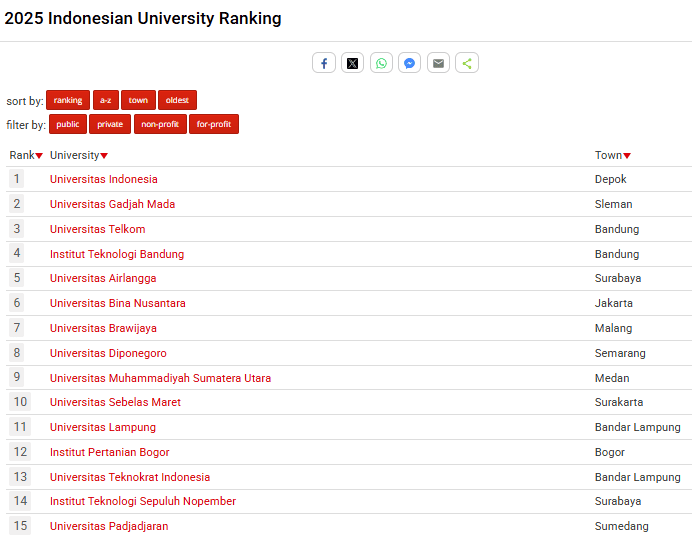Viewport: 692px width, 537px height.
Task: Click rank number 1 cell
Action: click(17, 179)
